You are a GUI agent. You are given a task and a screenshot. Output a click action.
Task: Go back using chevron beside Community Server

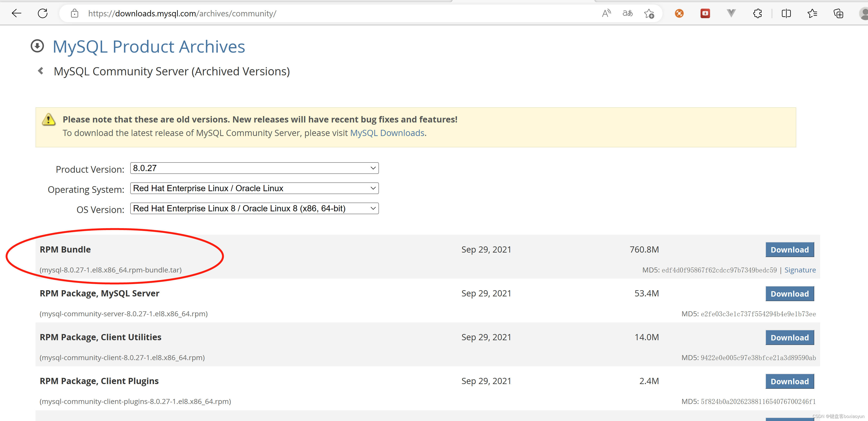[x=41, y=71]
